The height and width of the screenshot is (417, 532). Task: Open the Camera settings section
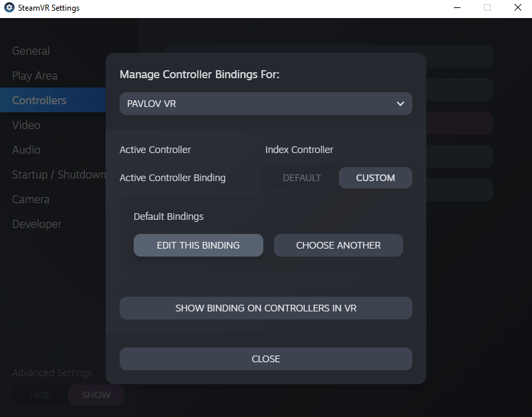(x=31, y=199)
